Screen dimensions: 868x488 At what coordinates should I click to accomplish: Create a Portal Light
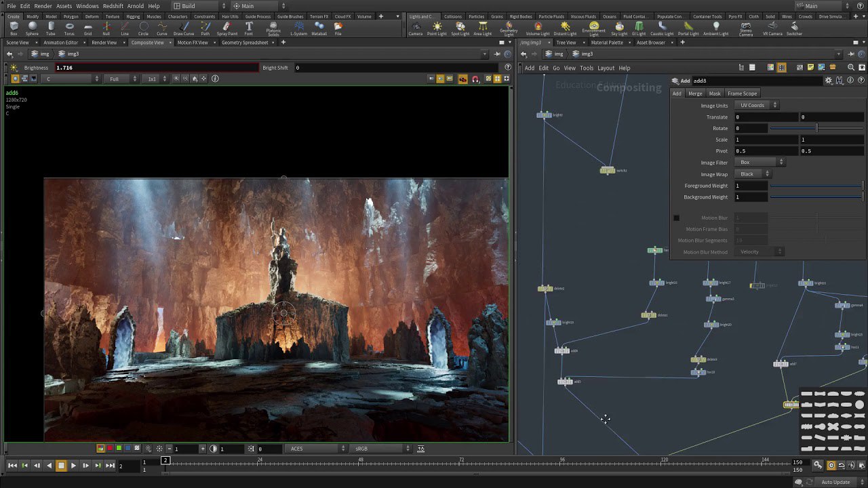coord(688,28)
